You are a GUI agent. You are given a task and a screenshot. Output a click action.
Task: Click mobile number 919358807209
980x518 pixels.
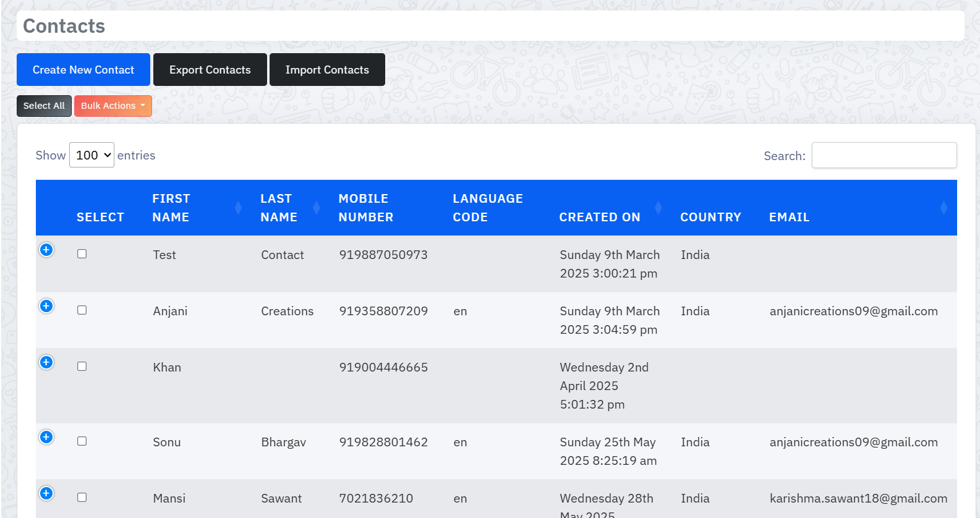click(383, 311)
